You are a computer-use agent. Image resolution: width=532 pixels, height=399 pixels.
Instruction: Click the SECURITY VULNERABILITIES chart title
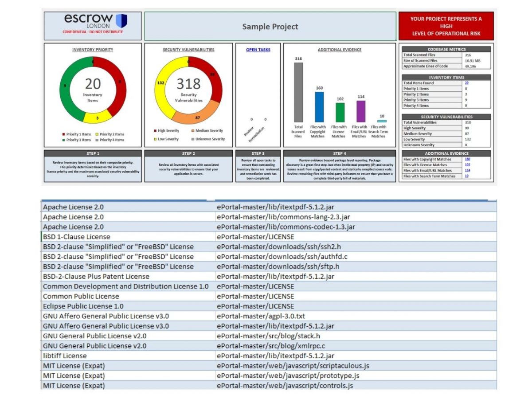click(188, 50)
